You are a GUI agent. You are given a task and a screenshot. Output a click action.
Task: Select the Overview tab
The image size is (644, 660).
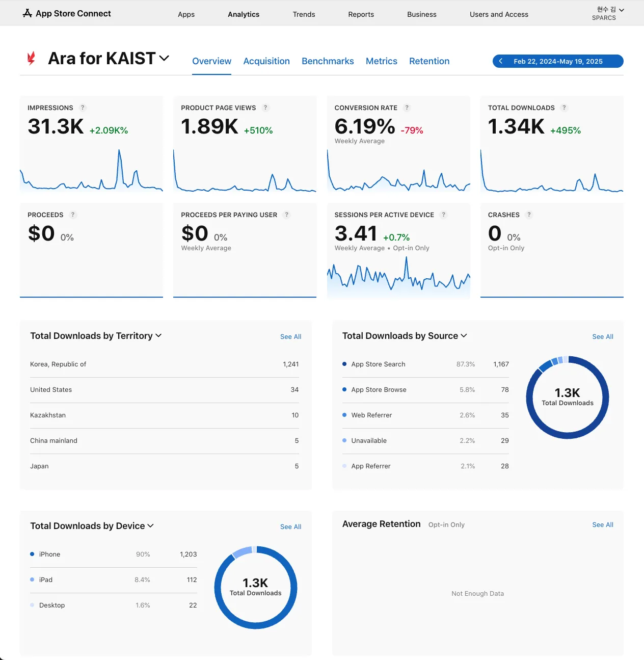tap(211, 61)
